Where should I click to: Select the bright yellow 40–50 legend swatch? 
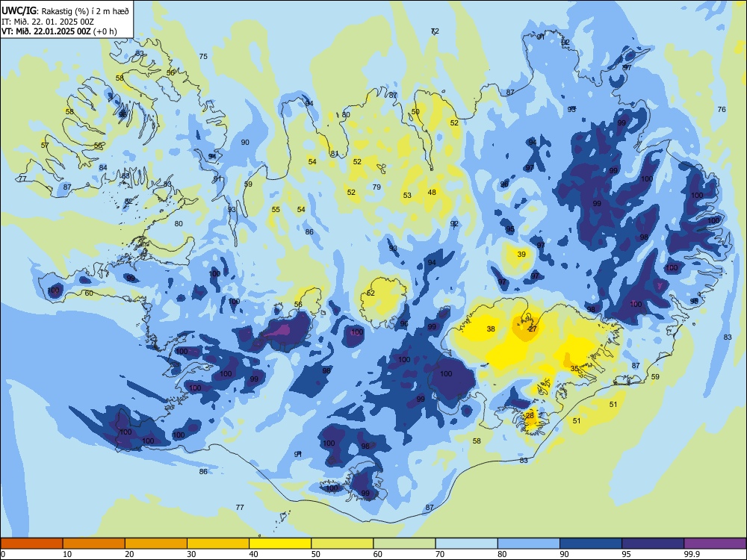[280, 544]
